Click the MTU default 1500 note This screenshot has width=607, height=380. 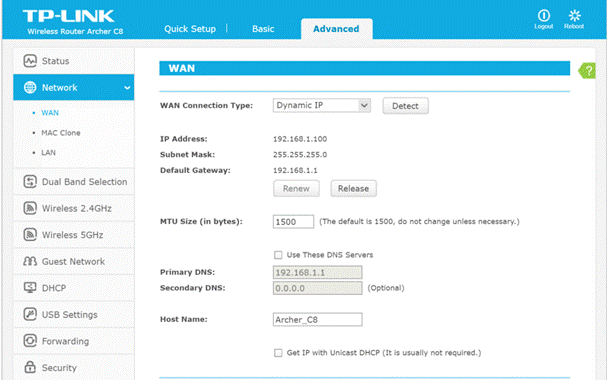419,221
